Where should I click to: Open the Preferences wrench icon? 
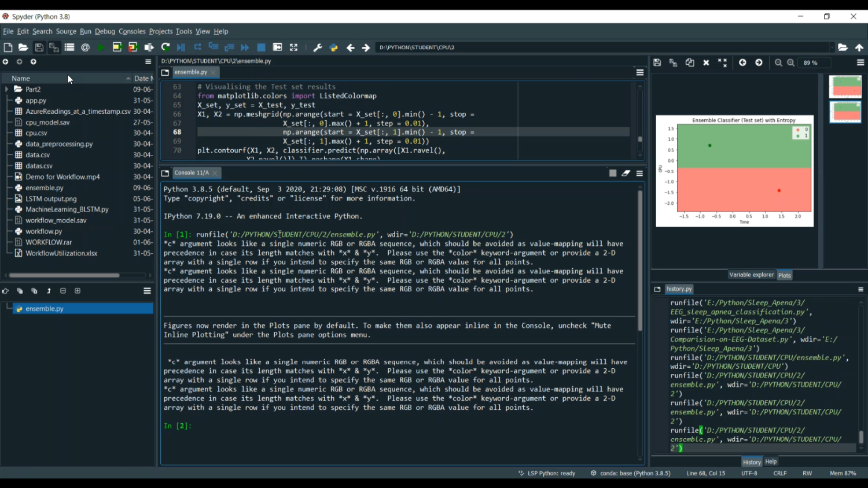(x=317, y=47)
